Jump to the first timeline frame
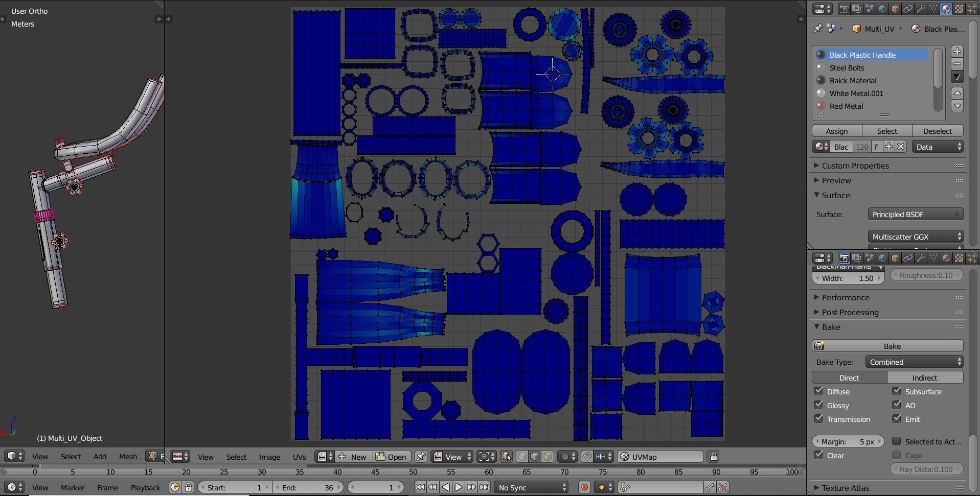The height and width of the screenshot is (496, 980). (420, 487)
